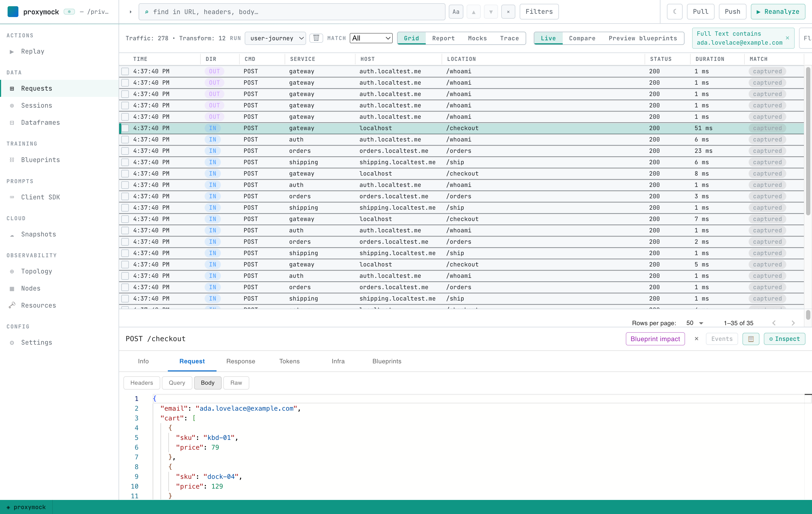Open the MATCH All dropdown
812x514 pixels.
pyautogui.click(x=371, y=38)
